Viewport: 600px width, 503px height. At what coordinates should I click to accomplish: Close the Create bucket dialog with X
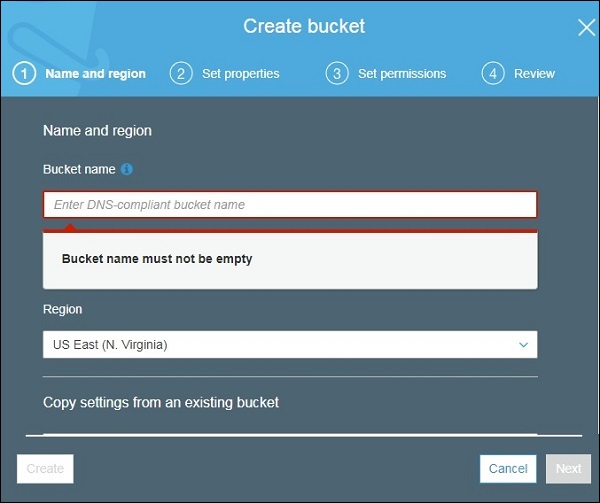coord(586,27)
